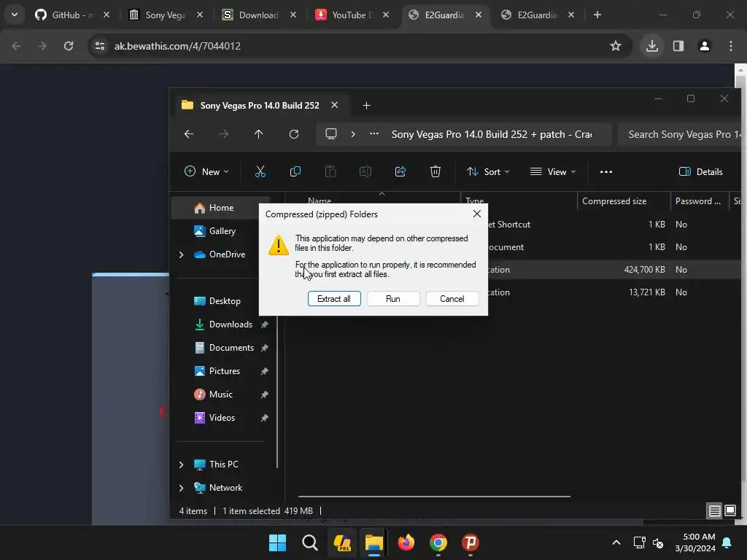Viewport: 747px width, 560px height.
Task: Open Firefox from the taskbar
Action: 406,542
